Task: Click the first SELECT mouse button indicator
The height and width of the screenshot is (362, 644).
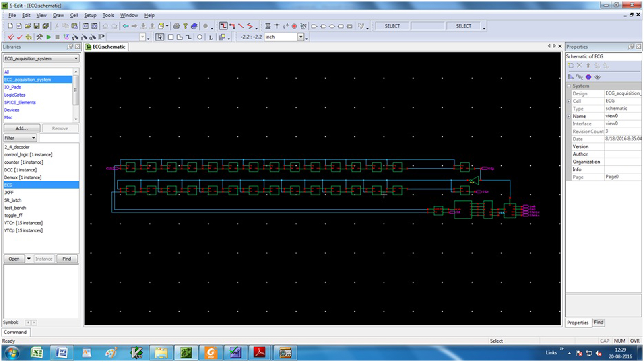Action: tap(392, 26)
